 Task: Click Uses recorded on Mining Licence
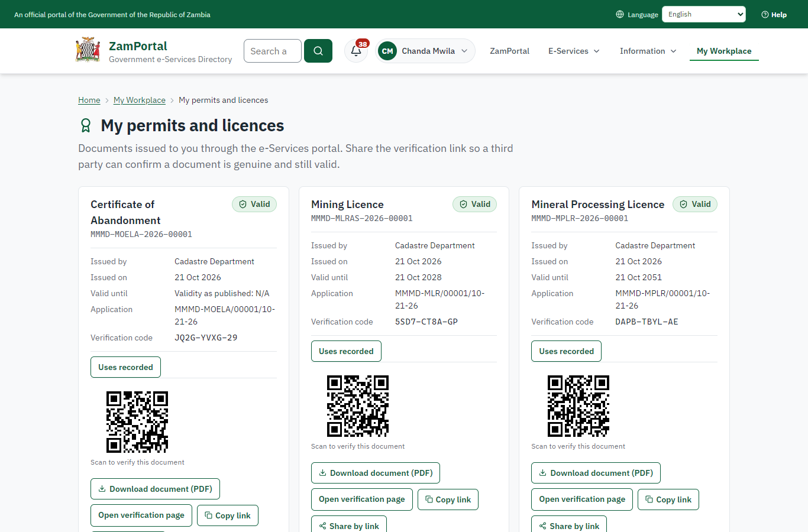point(346,351)
